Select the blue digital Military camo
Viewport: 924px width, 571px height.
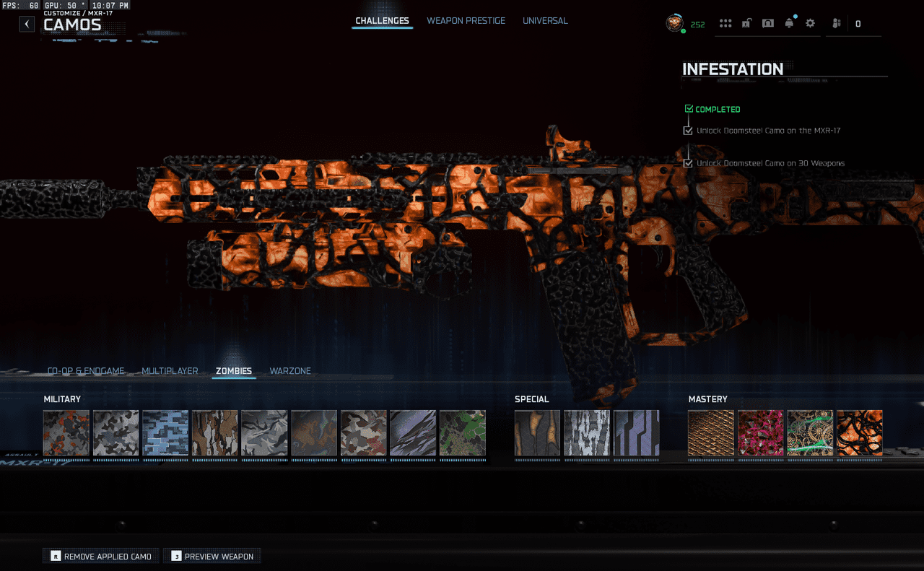point(165,433)
